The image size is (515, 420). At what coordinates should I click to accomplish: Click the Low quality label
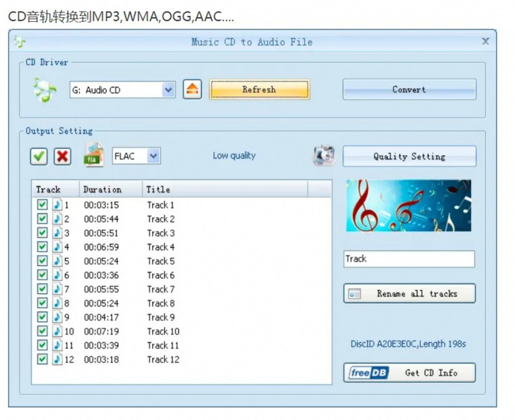[234, 156]
